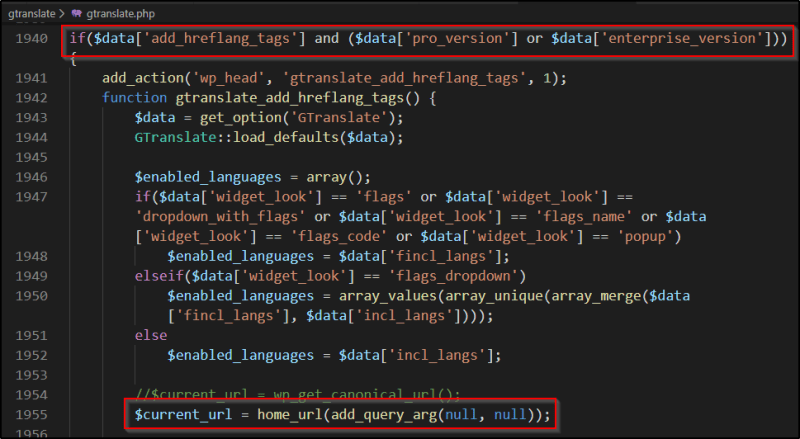Click $current_url variable on line 1955
Screen dimensions: 800x439
[184, 415]
